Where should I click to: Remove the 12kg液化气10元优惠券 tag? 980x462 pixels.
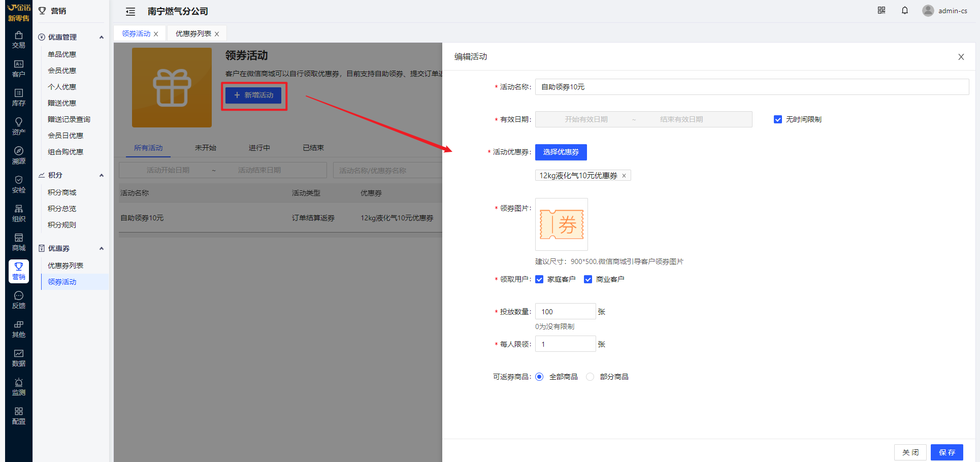(x=624, y=176)
